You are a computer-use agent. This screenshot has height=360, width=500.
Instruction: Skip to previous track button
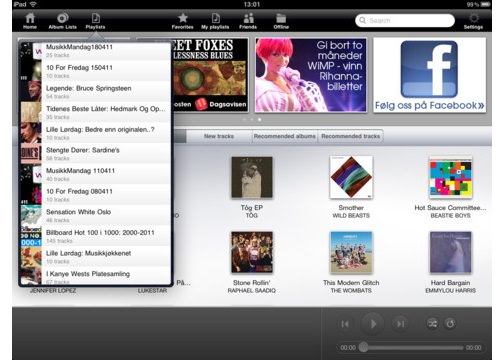click(345, 324)
